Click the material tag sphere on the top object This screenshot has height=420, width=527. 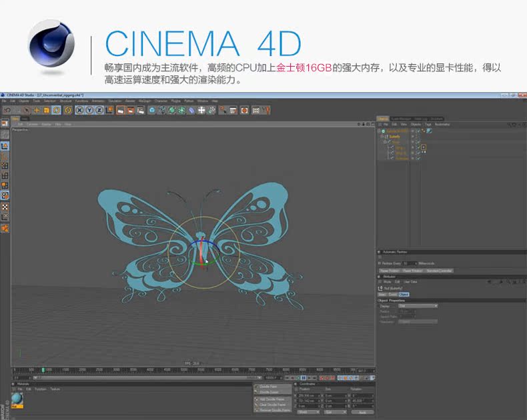429,131
